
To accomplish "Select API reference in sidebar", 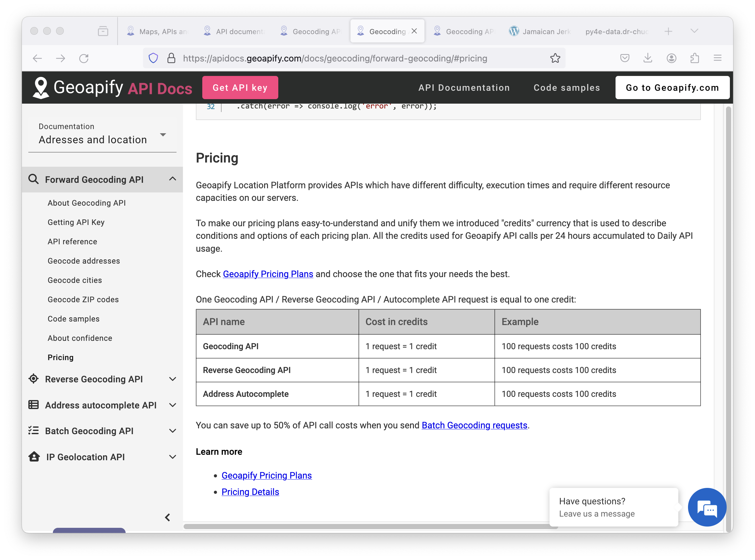I will coord(72,241).
